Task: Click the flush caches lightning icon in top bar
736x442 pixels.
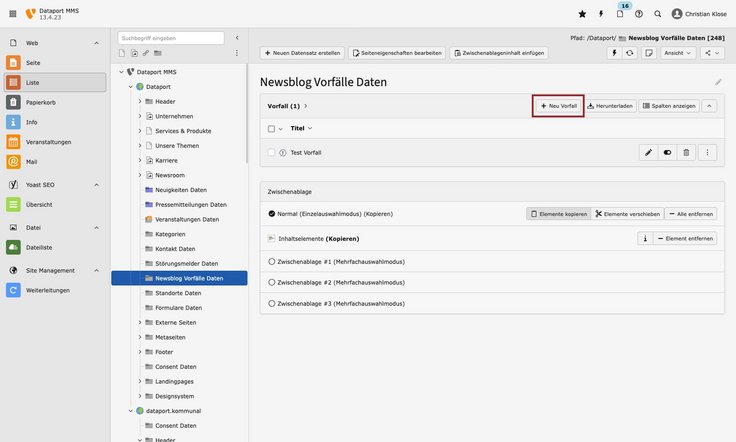Action: click(601, 14)
